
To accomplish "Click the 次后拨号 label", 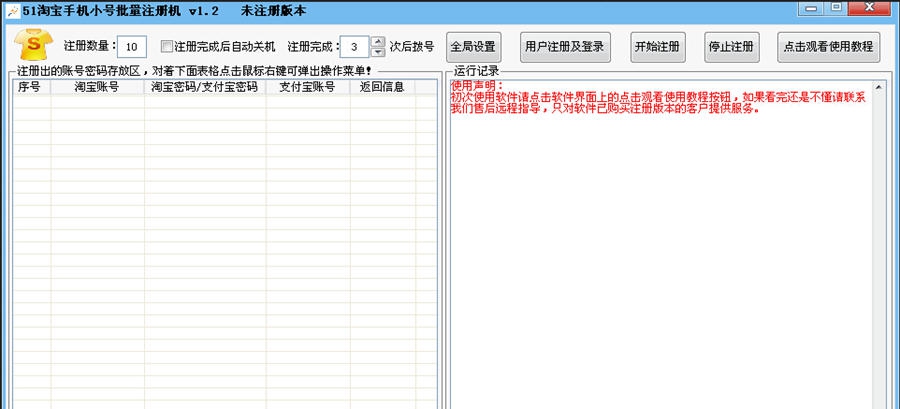I will (412, 46).
